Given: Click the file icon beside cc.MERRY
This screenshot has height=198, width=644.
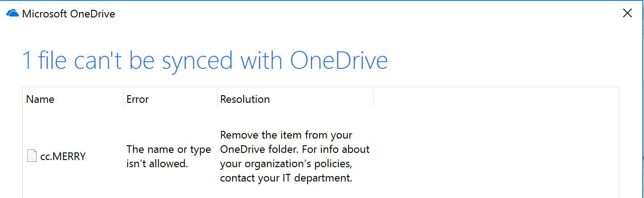Looking at the screenshot, I should click(x=32, y=156).
